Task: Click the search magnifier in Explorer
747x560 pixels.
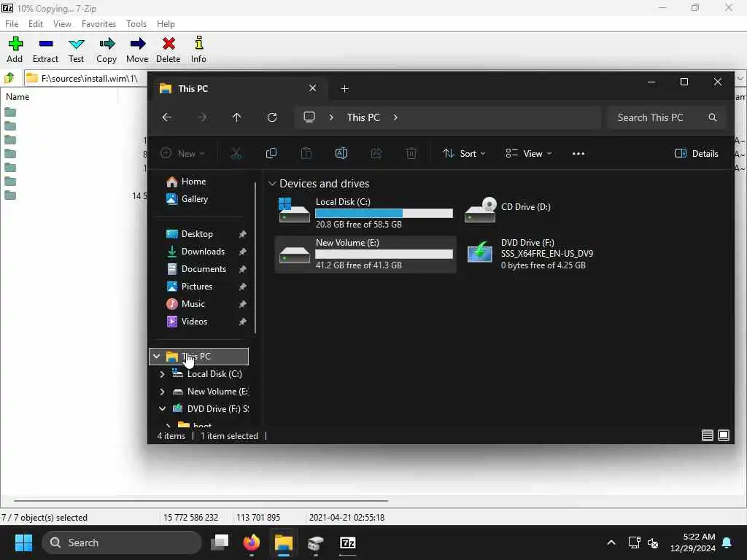Action: tap(712, 117)
